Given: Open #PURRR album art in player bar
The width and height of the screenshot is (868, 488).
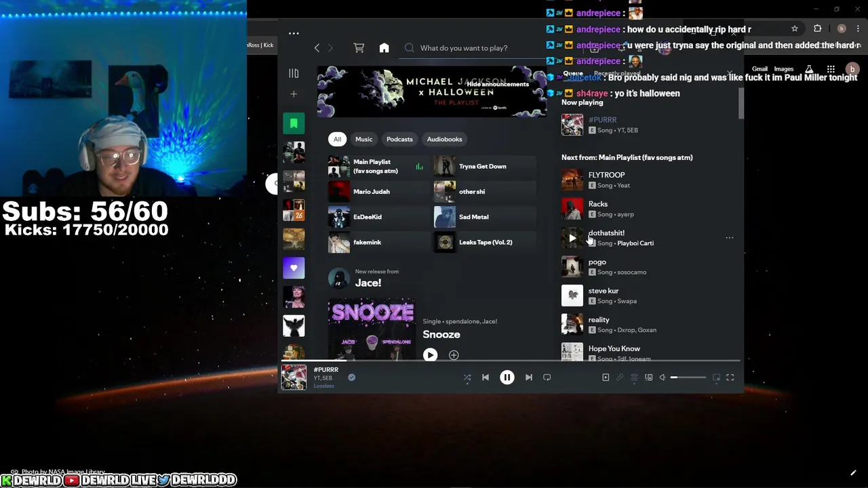Looking at the screenshot, I should [x=294, y=378].
